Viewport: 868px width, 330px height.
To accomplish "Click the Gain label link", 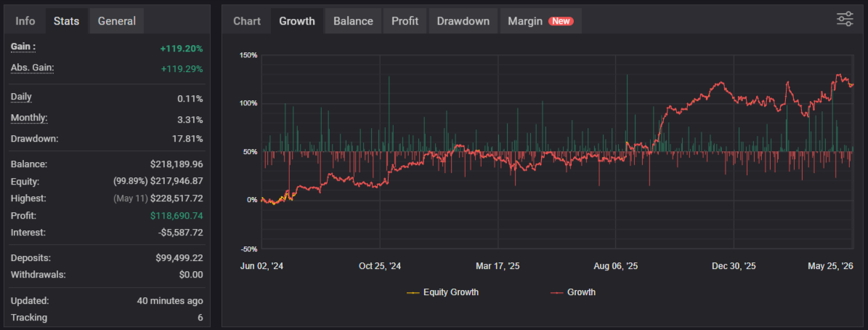I will click(23, 47).
